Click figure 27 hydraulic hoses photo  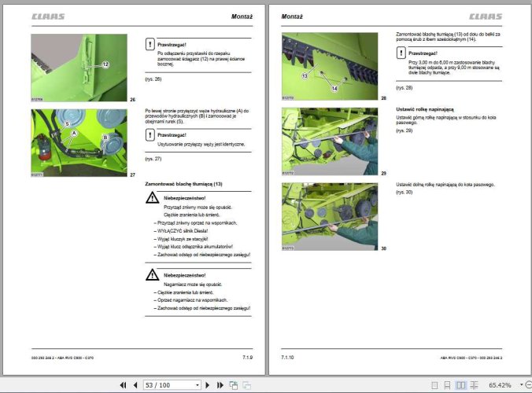point(79,142)
